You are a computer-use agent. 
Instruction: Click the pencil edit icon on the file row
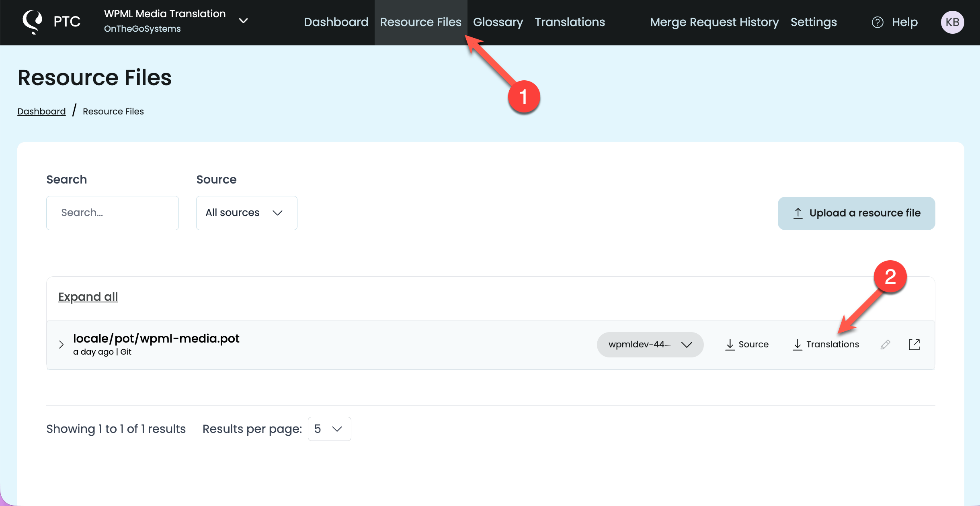pos(885,344)
